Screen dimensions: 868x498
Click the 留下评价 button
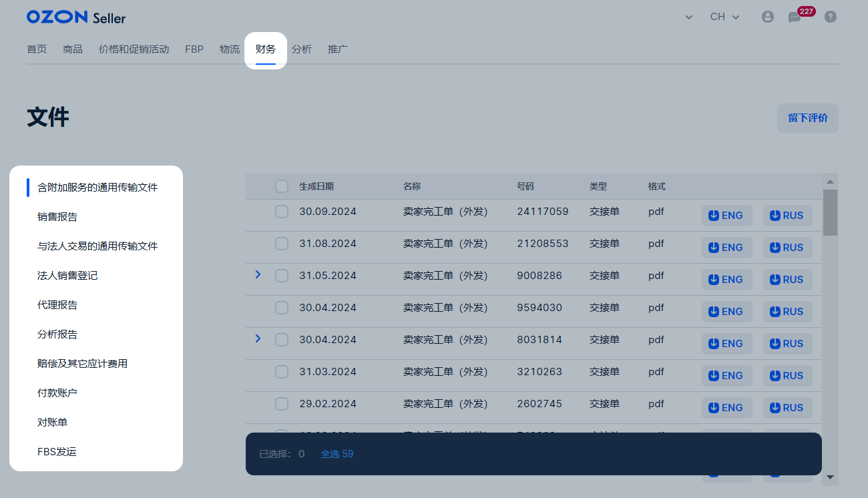pyautogui.click(x=808, y=118)
